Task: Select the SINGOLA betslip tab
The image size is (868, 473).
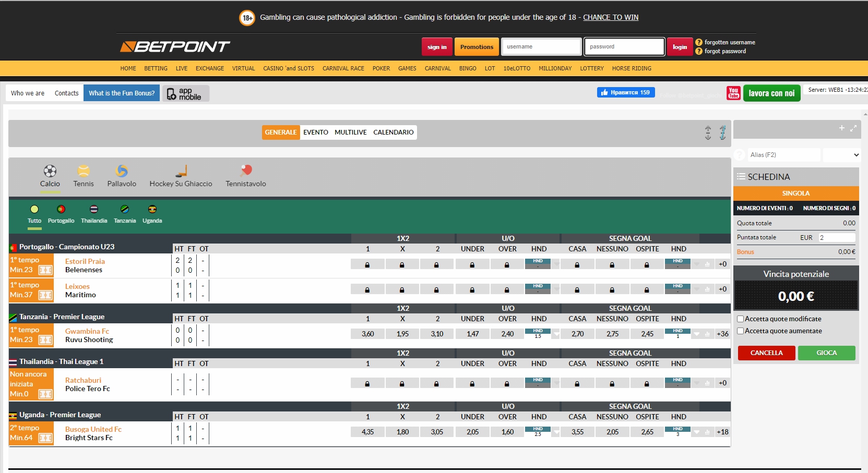Action: point(796,193)
